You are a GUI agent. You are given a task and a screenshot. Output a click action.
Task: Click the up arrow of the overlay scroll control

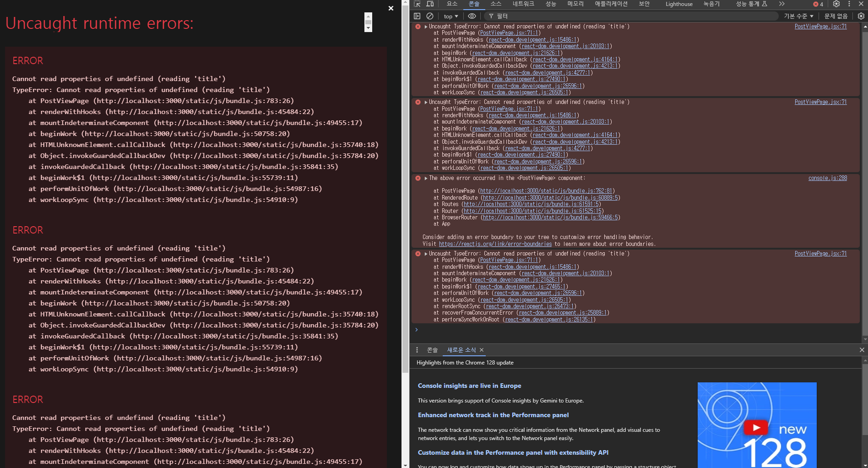(368, 16)
